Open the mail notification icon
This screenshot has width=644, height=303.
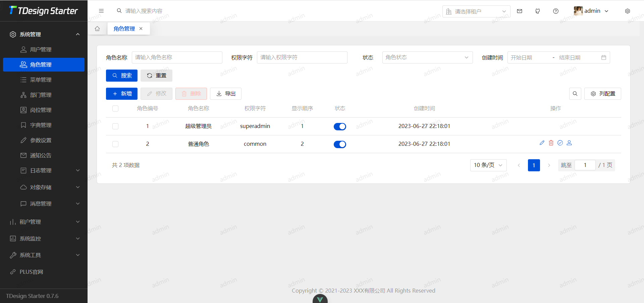[520, 11]
